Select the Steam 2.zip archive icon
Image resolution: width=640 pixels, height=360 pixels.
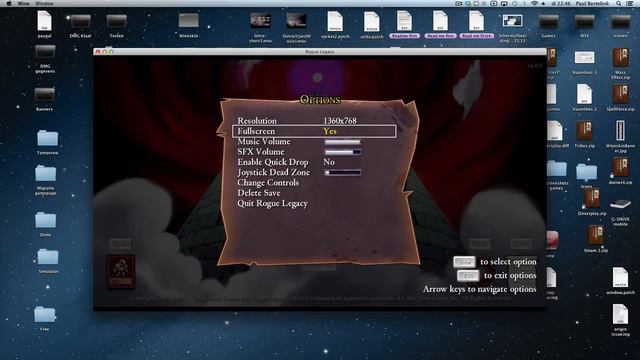coord(596,236)
